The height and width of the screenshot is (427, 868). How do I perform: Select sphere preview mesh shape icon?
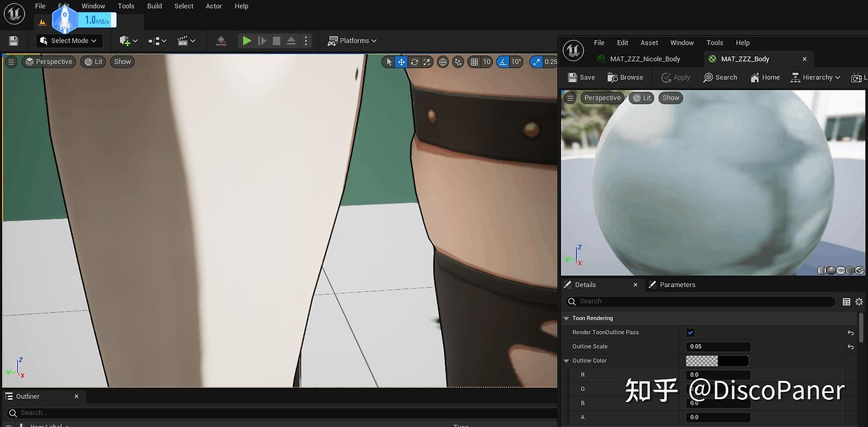(x=831, y=270)
